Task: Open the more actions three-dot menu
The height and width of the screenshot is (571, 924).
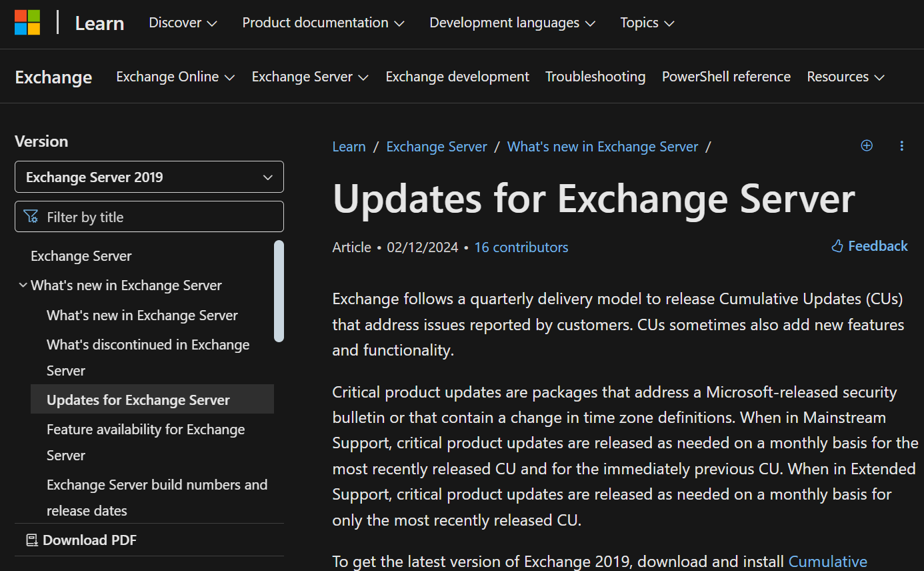Action: (x=902, y=145)
